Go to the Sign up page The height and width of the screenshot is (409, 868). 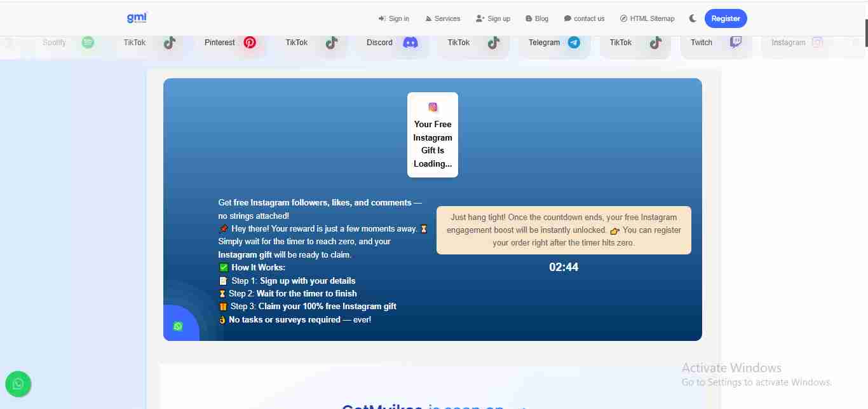[x=493, y=18]
